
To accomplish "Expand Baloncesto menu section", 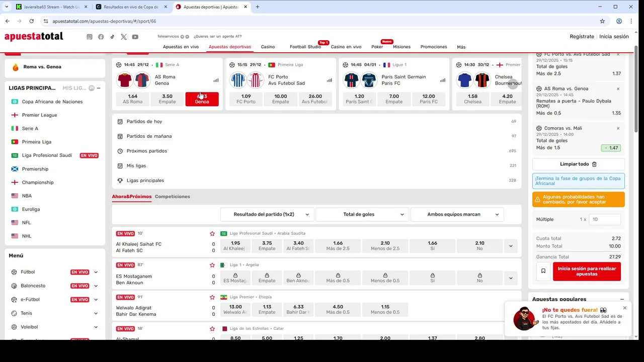I will point(96,286).
